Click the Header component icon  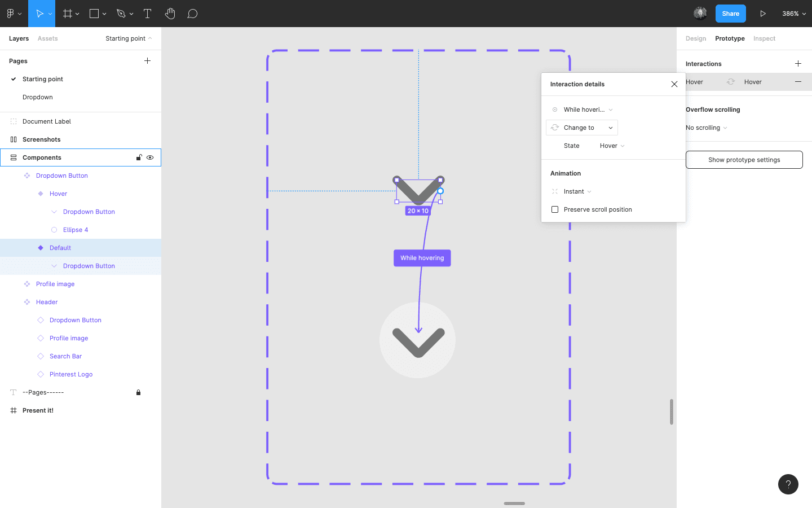(27, 302)
